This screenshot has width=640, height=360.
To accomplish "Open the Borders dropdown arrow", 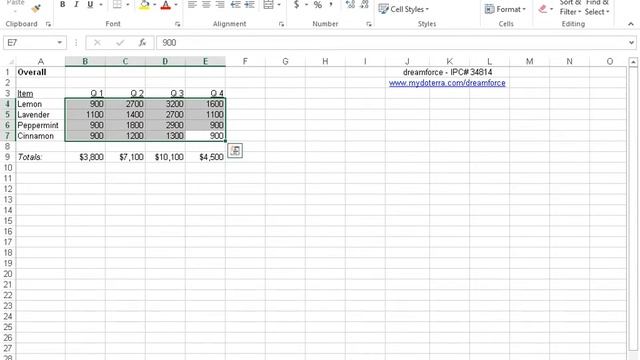I will (127, 4).
